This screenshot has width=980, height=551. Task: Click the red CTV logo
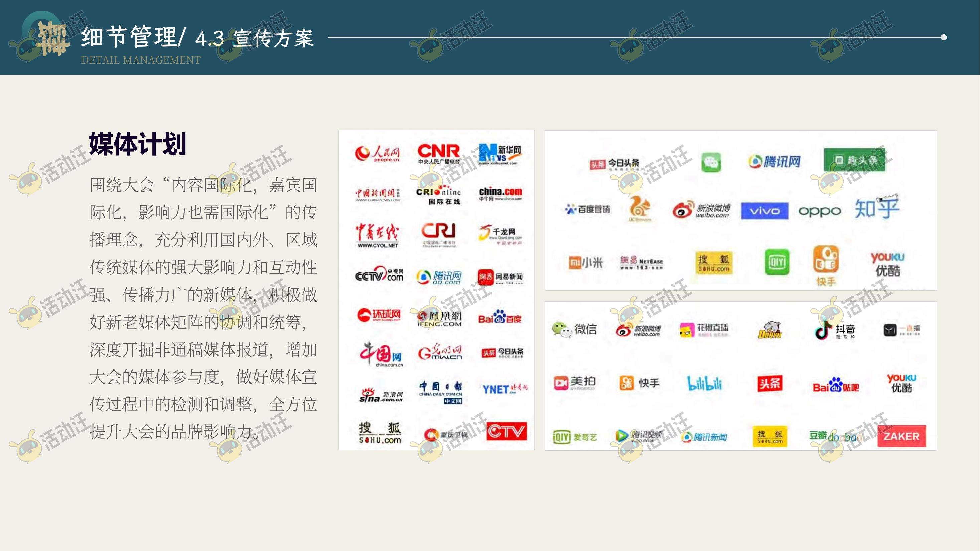coord(506,431)
